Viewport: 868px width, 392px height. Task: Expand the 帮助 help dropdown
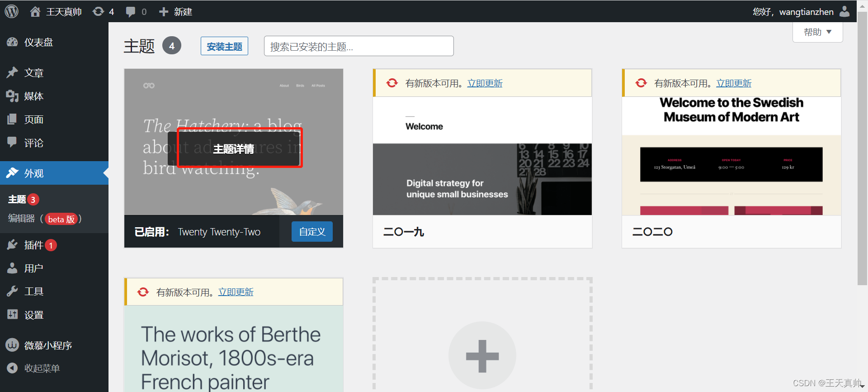817,32
